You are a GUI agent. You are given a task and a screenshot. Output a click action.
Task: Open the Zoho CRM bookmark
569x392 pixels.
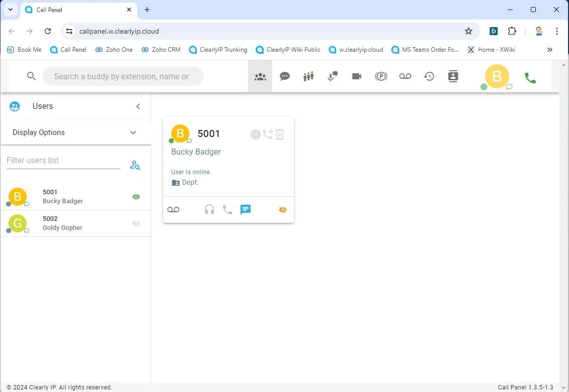[x=161, y=50]
